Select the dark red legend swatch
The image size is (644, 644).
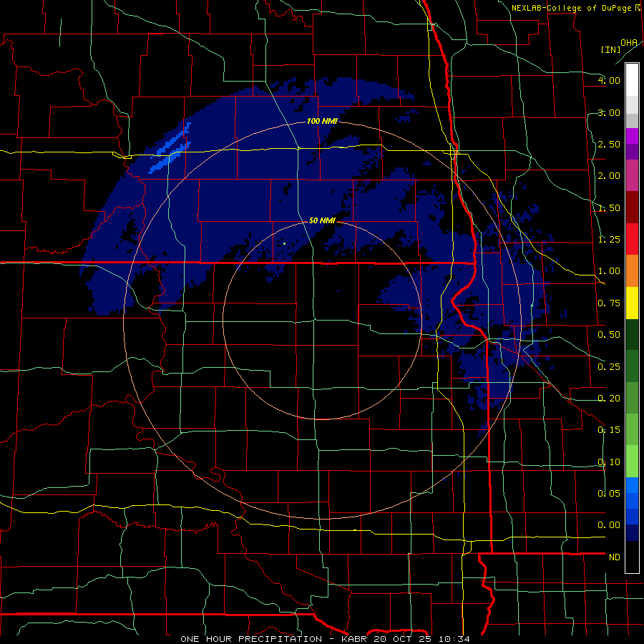[x=632, y=208]
